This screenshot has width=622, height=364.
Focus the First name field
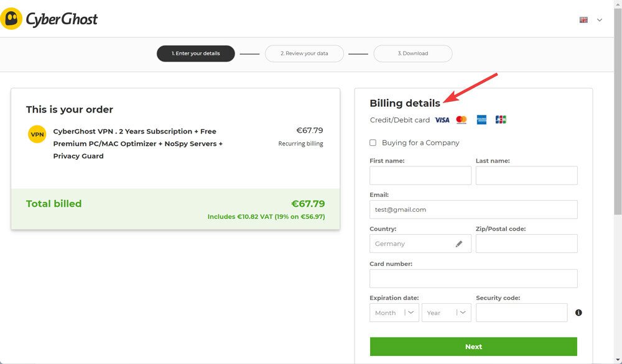coord(420,175)
